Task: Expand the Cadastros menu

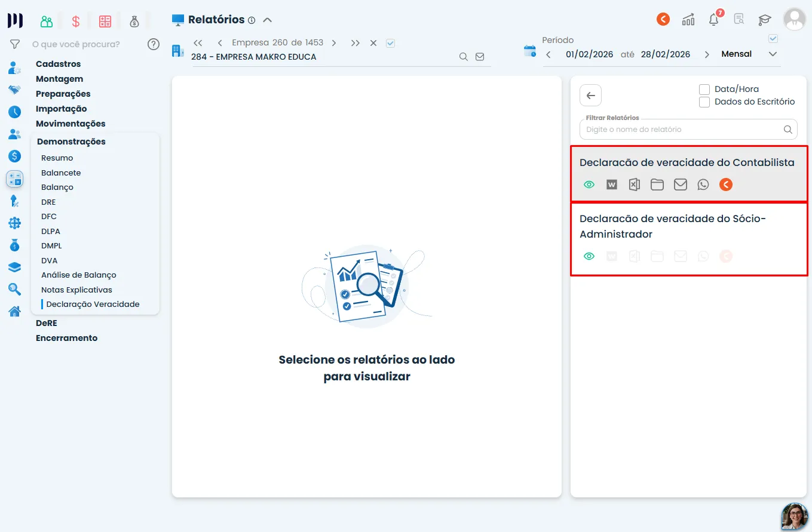Action: (58, 64)
